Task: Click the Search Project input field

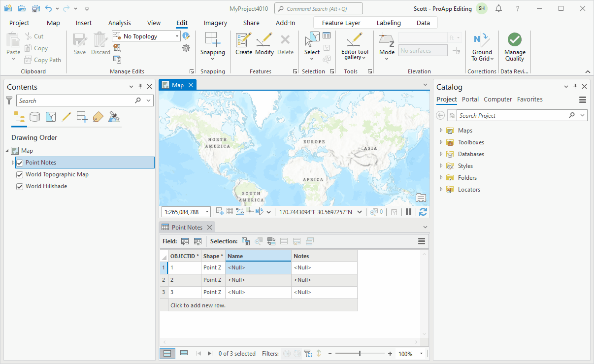Action: (512, 115)
